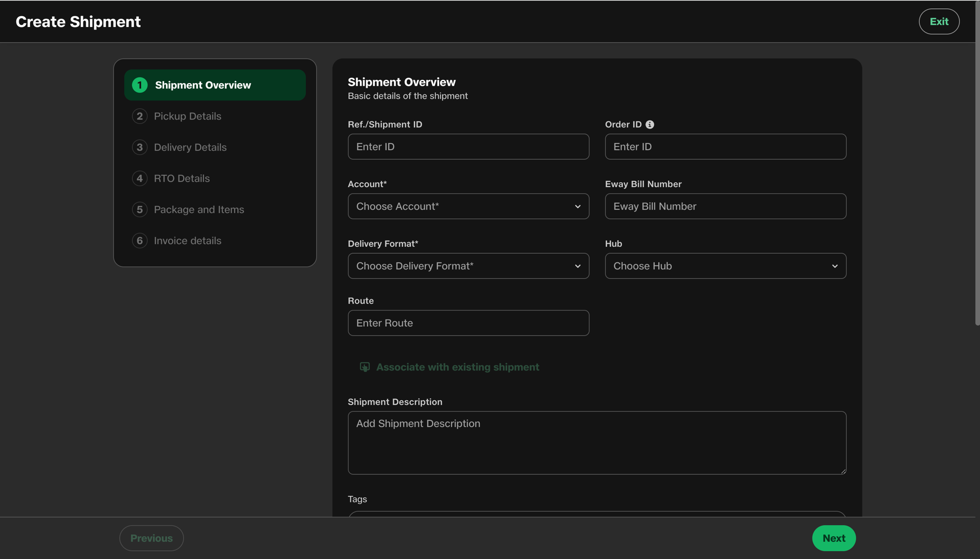The image size is (980, 559).
Task: Go to Package and Items step
Action: [x=215, y=210]
